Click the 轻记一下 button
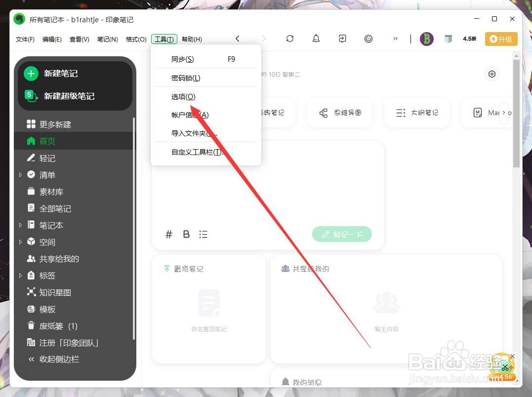 342,234
